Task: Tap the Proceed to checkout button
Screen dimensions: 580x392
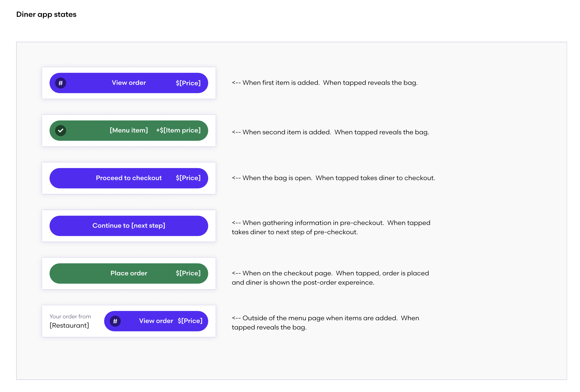Action: click(x=129, y=178)
